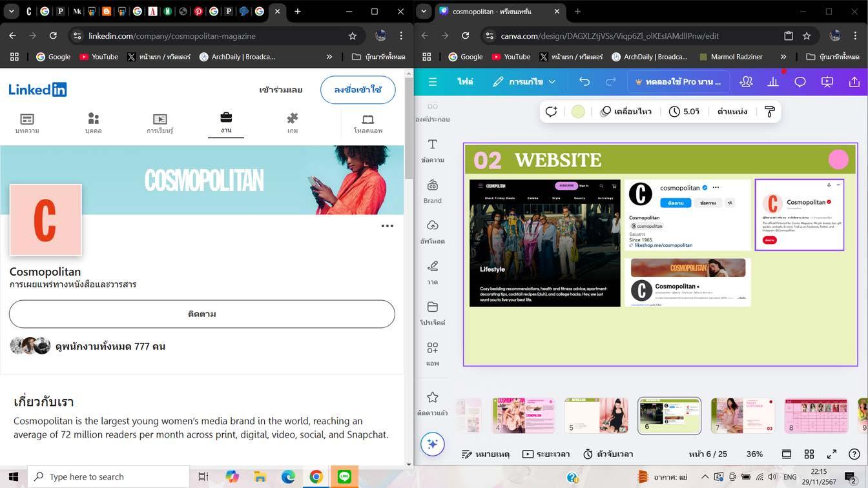
Task: Toggle the หมายเหตุ notes panel in Canva
Action: pyautogui.click(x=486, y=454)
